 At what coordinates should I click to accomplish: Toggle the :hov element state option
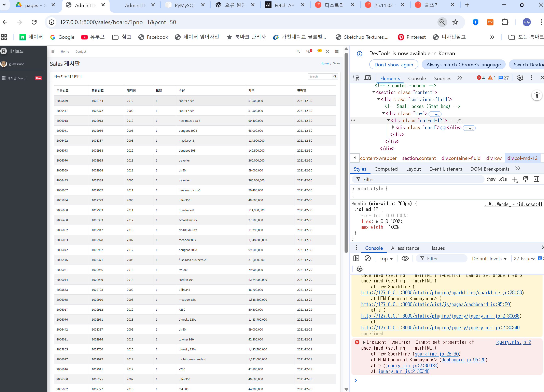(x=491, y=179)
